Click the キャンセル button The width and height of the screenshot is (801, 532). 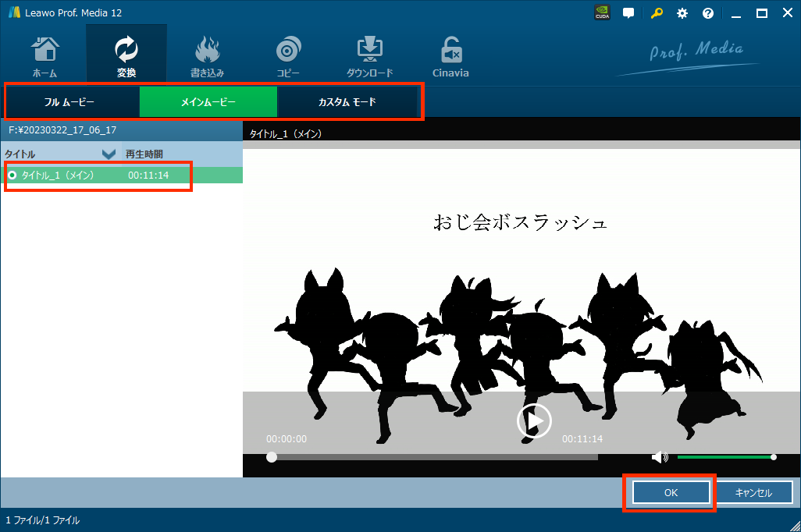point(753,493)
